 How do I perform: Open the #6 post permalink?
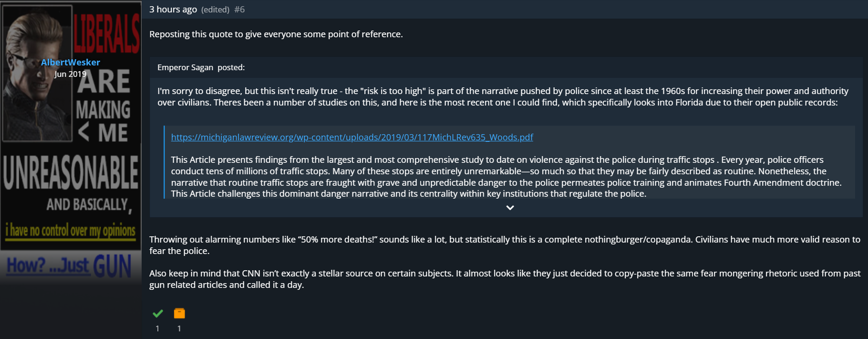239,10
